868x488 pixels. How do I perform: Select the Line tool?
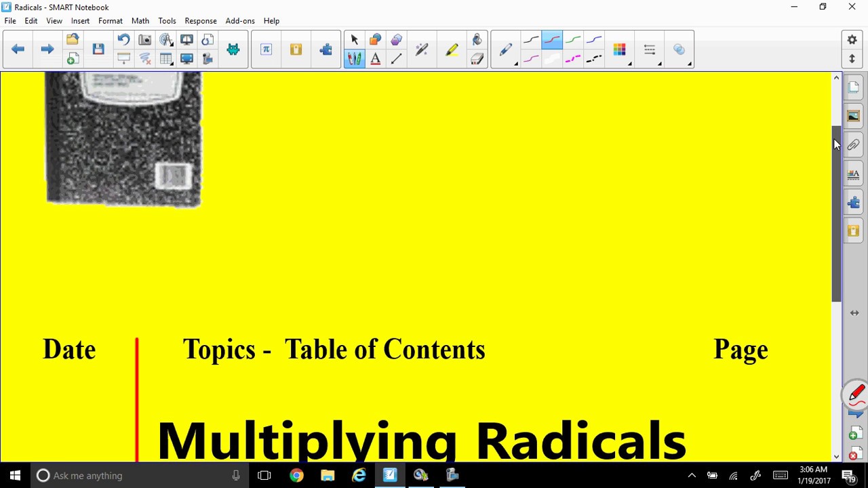(397, 59)
